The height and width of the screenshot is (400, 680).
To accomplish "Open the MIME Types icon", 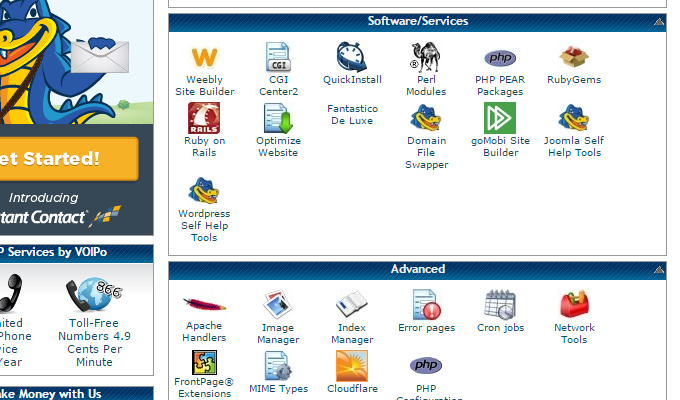I will point(278,366).
